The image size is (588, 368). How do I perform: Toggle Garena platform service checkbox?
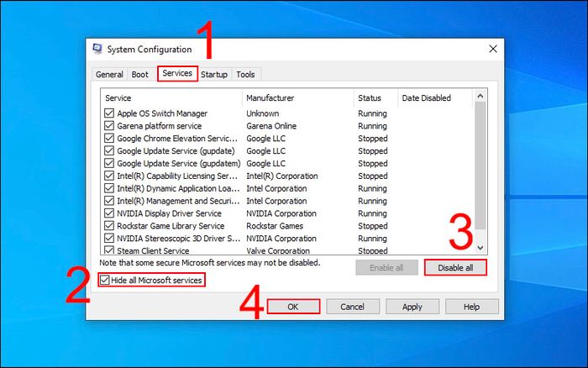(109, 126)
